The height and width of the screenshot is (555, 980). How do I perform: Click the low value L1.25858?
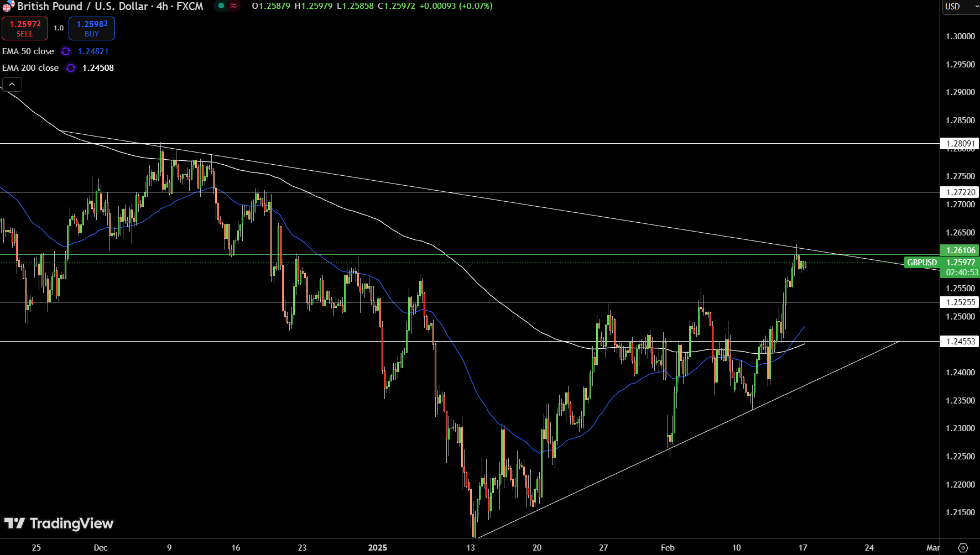click(x=355, y=6)
